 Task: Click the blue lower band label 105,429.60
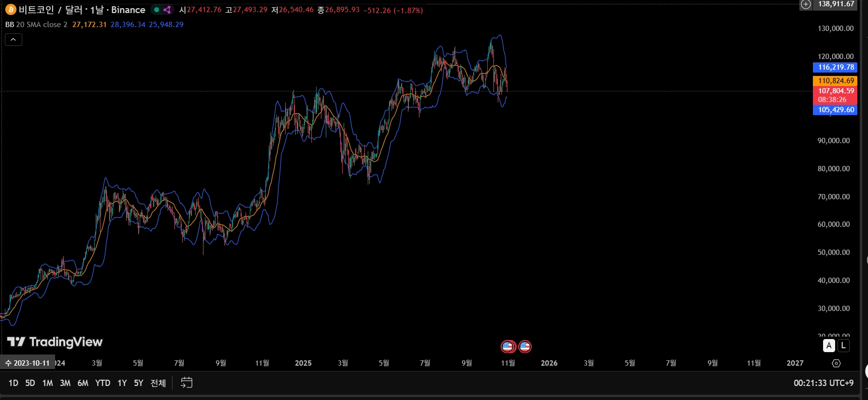pyautogui.click(x=835, y=110)
